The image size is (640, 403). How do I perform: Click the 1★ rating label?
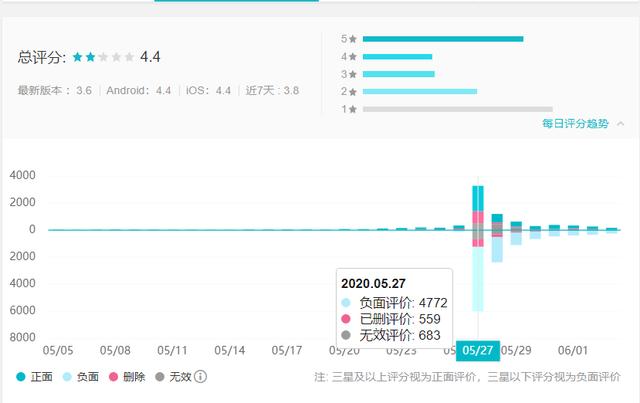[x=348, y=109]
